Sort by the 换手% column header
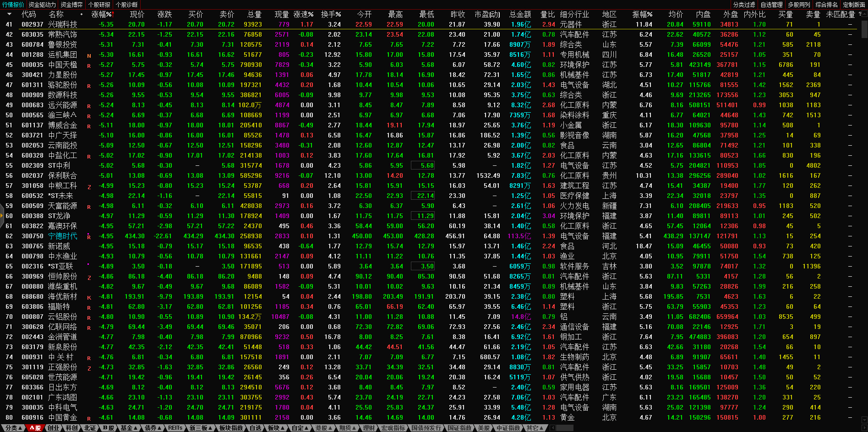 331,14
